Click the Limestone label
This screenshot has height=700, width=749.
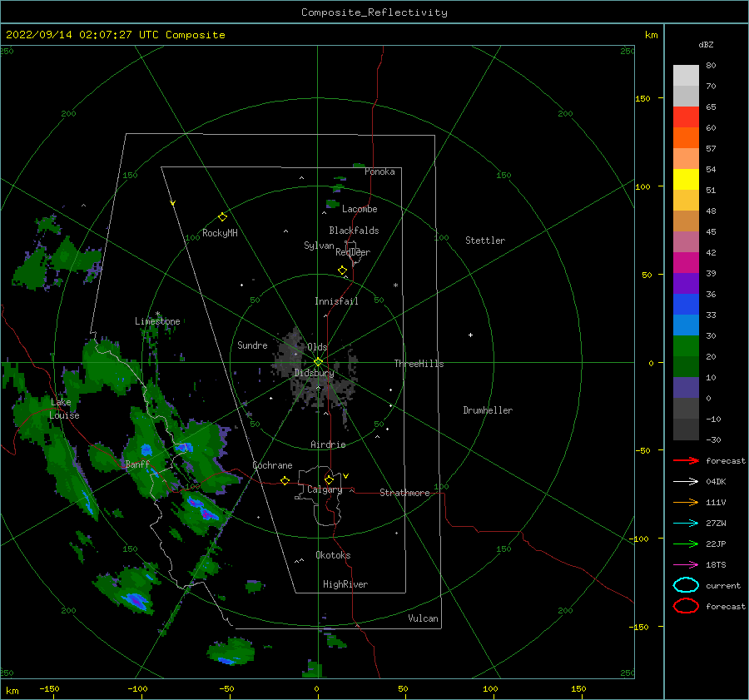(157, 321)
